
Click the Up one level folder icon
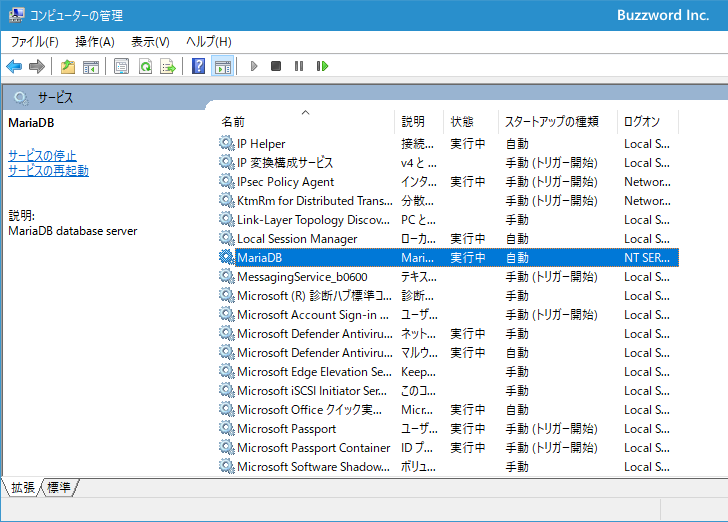(x=68, y=66)
